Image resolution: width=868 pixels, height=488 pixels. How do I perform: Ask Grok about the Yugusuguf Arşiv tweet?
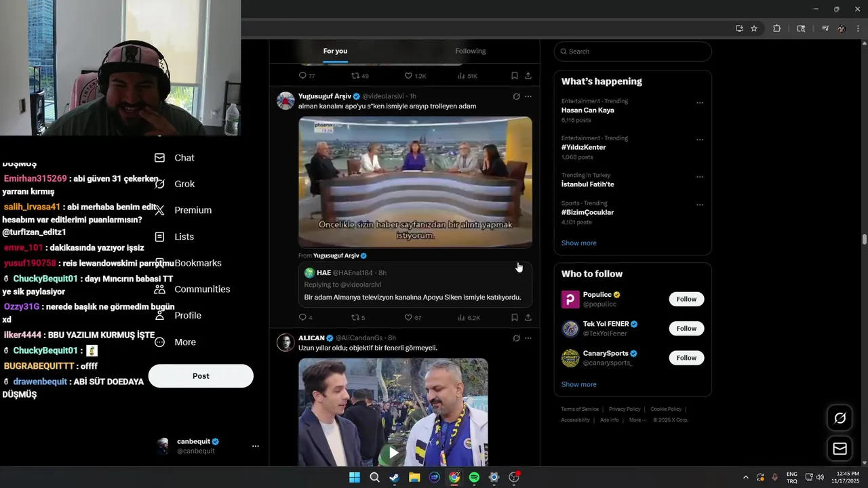coord(516,96)
